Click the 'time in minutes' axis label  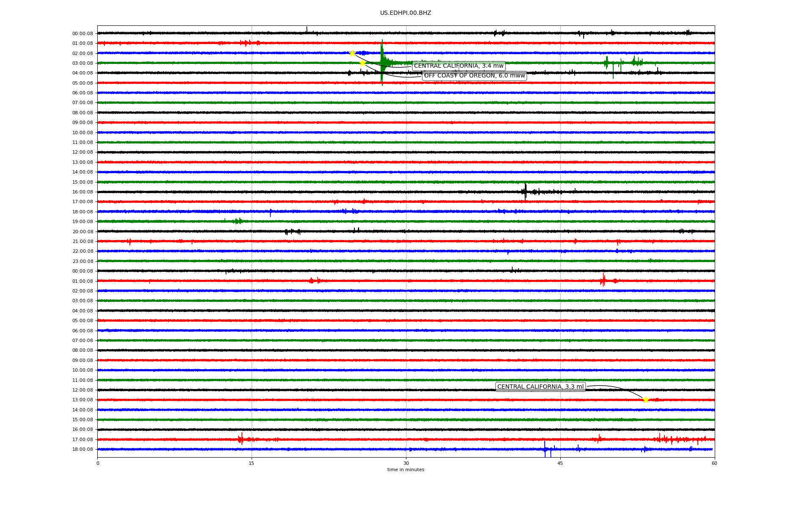point(406,470)
